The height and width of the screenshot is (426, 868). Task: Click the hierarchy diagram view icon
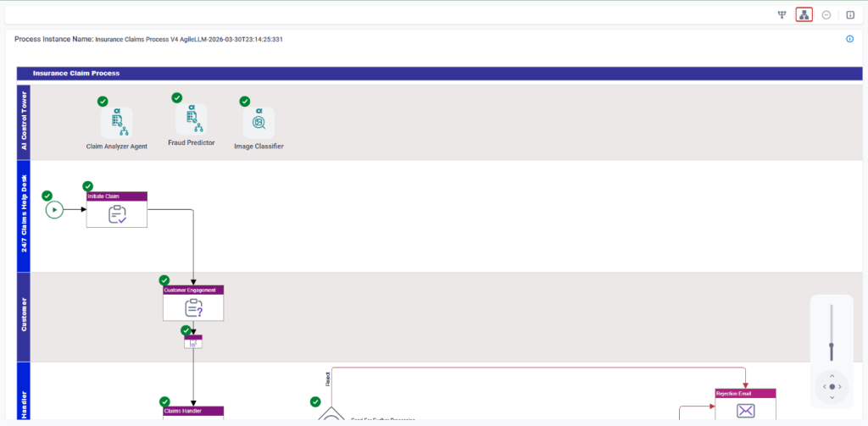pyautogui.click(x=804, y=15)
